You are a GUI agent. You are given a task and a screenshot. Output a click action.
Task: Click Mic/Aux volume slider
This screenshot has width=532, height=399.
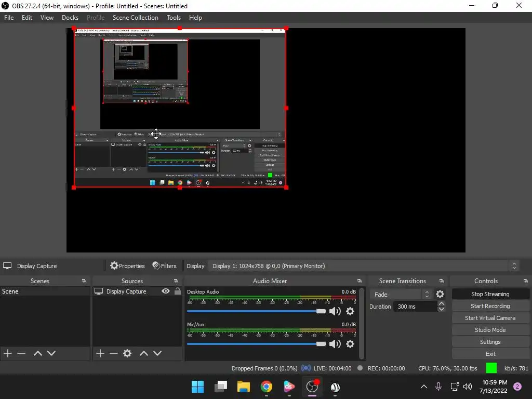[256, 344]
